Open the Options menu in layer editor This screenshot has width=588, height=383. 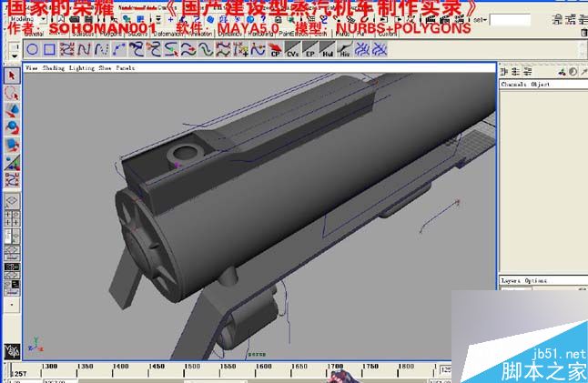tap(536, 280)
